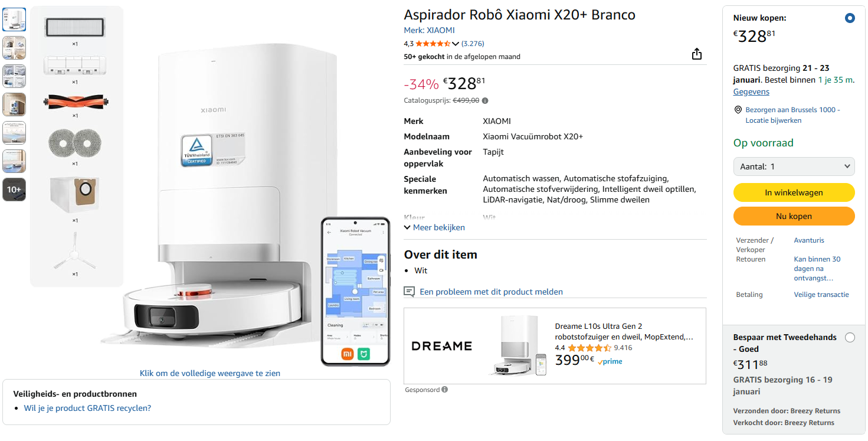
Task: Click the Dreame brand logo in the ad
Action: (x=441, y=346)
